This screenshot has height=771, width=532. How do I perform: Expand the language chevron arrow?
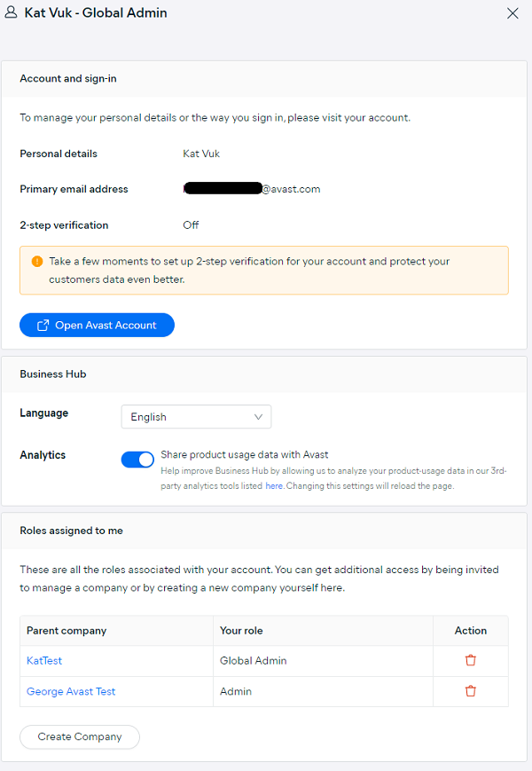click(258, 417)
